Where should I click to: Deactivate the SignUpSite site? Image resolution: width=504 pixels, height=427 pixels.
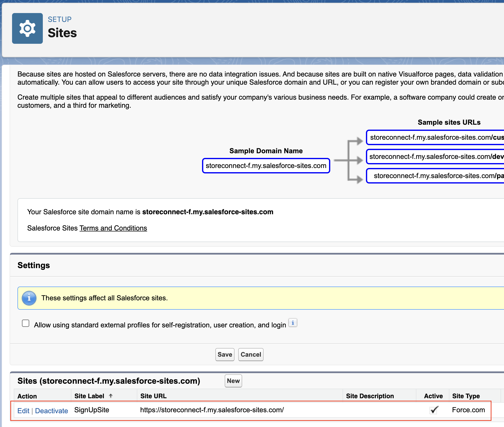(51, 411)
